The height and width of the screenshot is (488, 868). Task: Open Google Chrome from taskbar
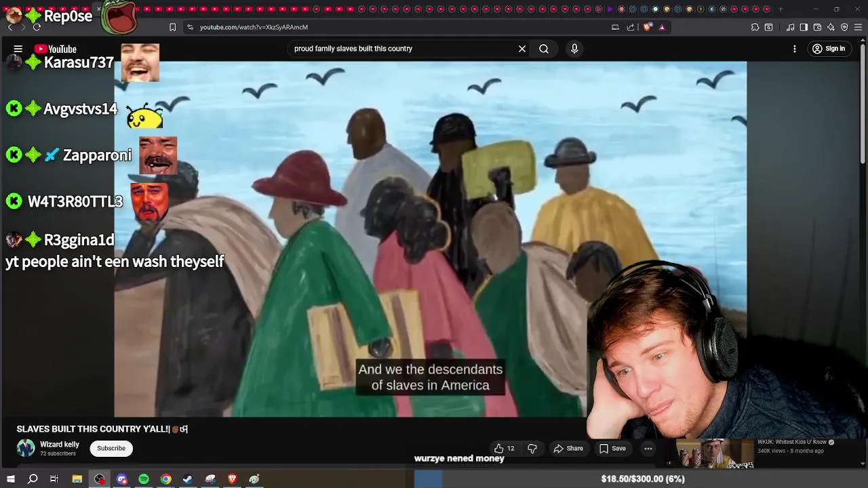point(165,479)
